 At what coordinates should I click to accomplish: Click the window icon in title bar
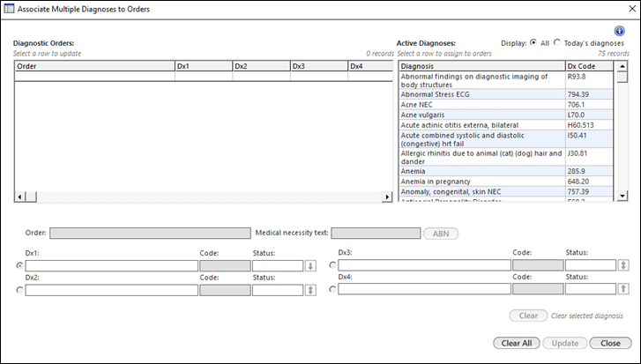coord(9,9)
